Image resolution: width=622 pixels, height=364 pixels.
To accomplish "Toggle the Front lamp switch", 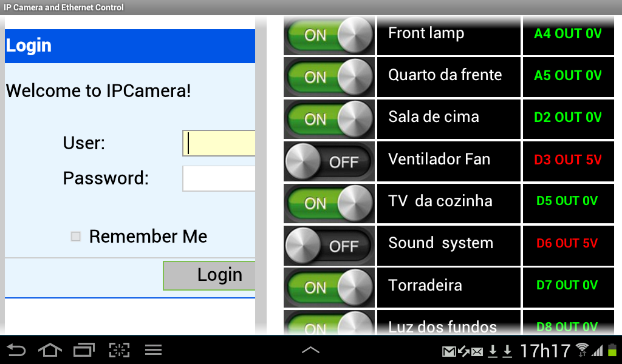I will click(329, 36).
